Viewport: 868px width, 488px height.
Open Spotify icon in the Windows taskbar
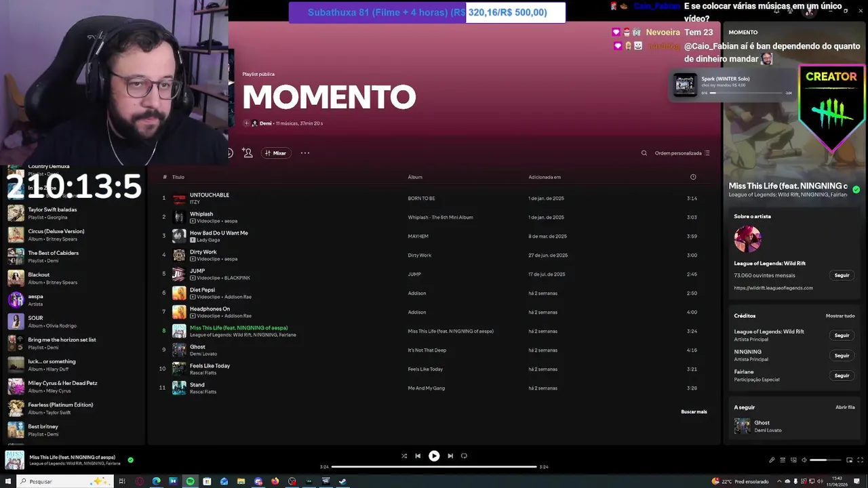point(190,481)
